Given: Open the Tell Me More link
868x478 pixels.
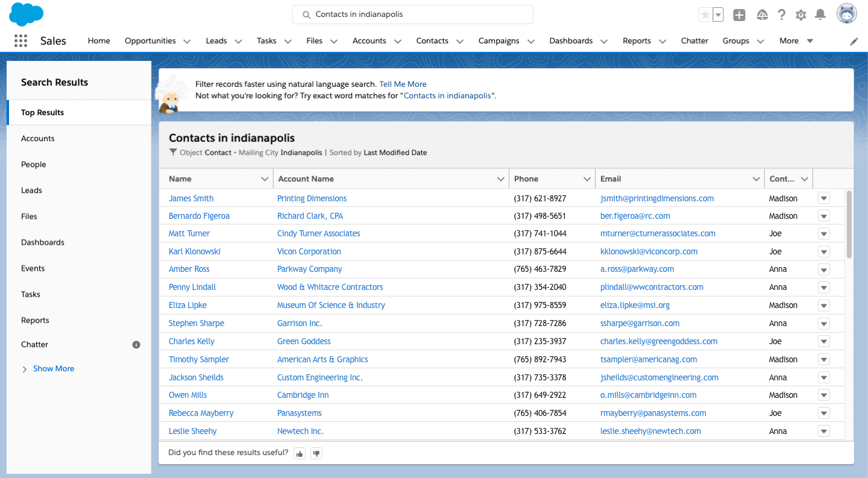Looking at the screenshot, I should click(403, 84).
